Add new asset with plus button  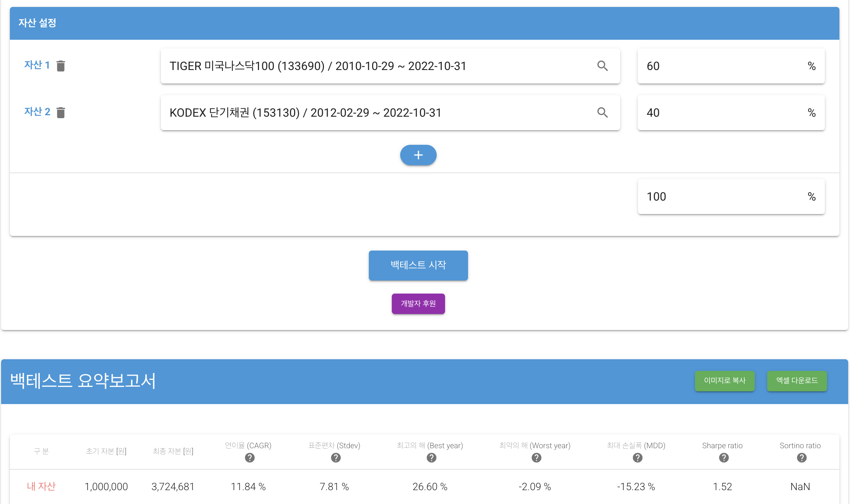[x=418, y=155]
